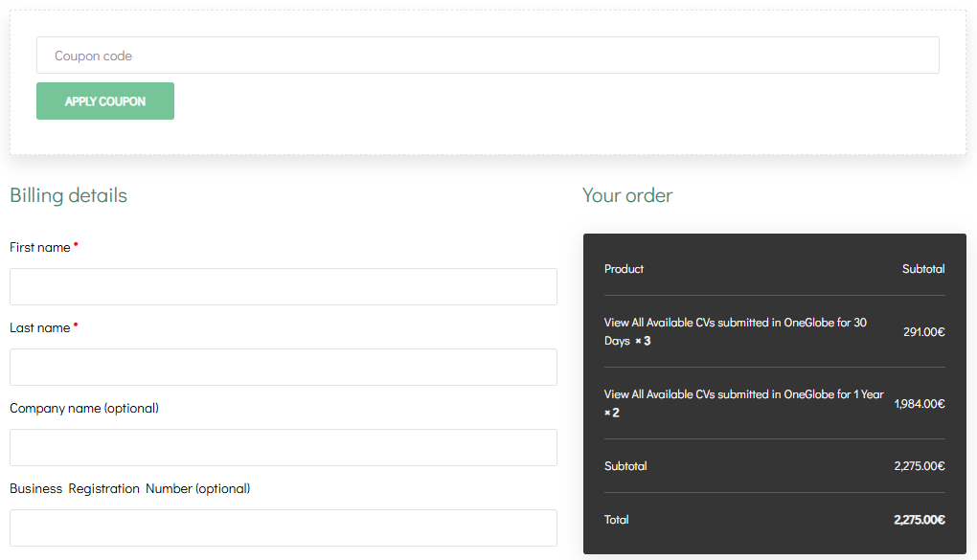This screenshot has width=977, height=560.
Task: Click the bold Total amount 2,275.00€
Action: (919, 520)
